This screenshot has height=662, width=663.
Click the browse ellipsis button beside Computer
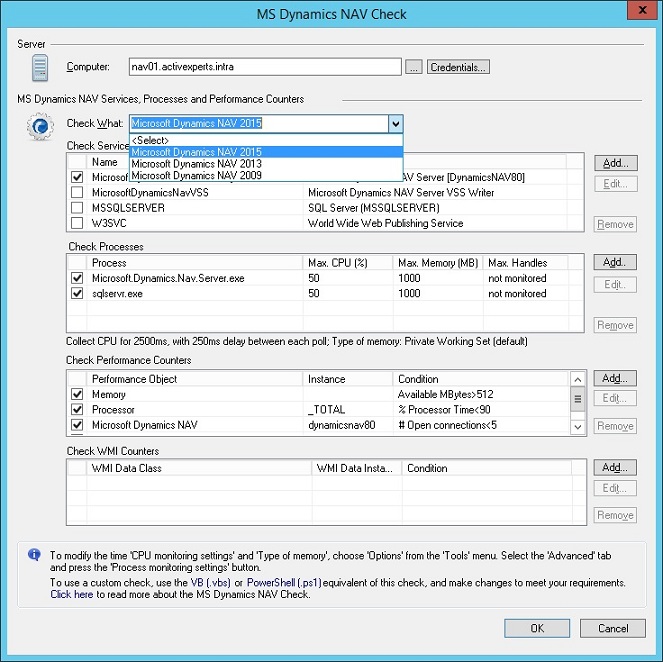414,67
